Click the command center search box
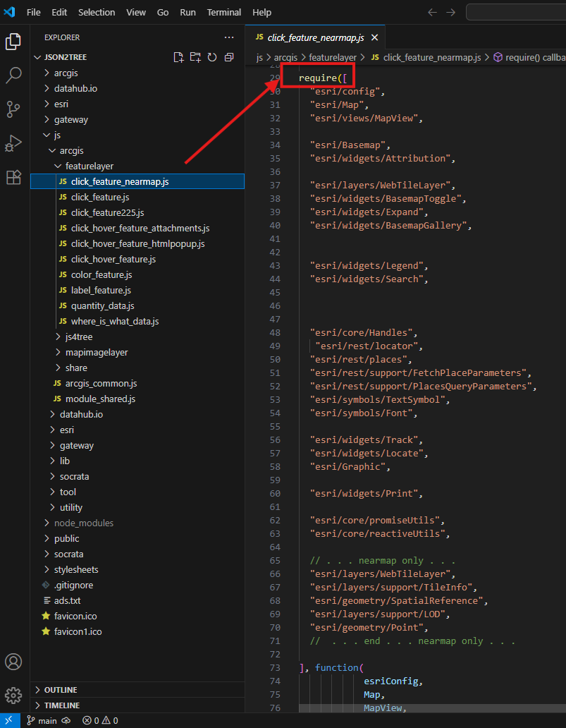The width and height of the screenshot is (566, 728). coord(516,13)
